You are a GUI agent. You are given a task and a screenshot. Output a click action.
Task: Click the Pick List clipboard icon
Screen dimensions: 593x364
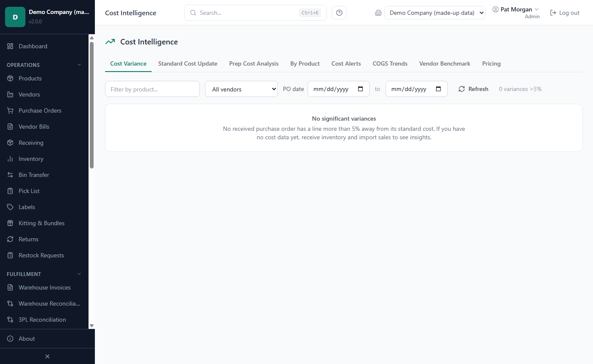pos(10,191)
